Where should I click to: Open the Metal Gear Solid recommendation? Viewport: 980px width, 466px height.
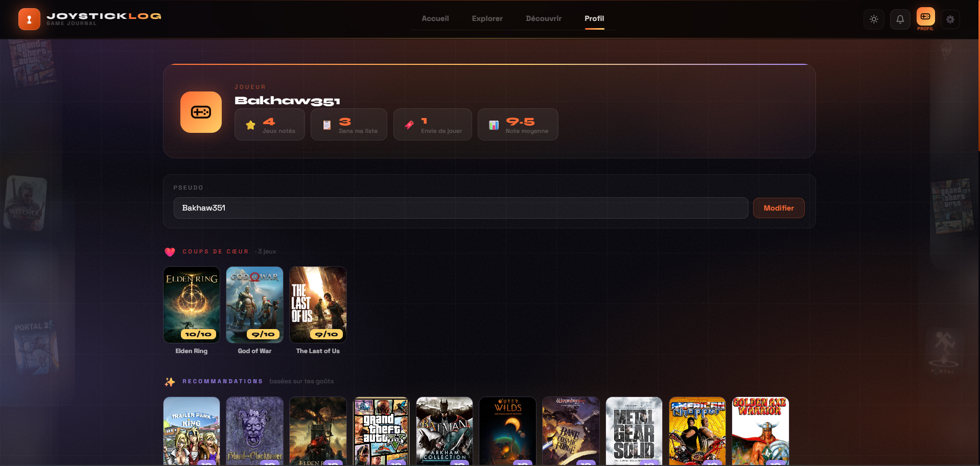[x=634, y=431]
